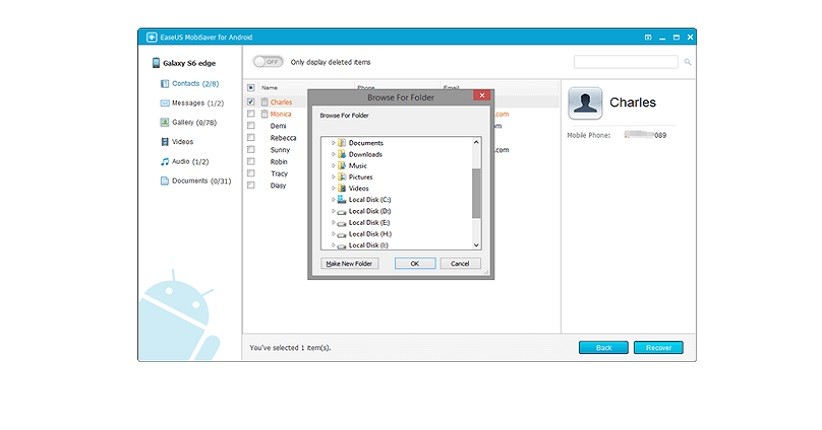Click the deleted-item trash icon beside Monica
The width and height of the screenshot is (822, 430).
pyautogui.click(x=265, y=114)
